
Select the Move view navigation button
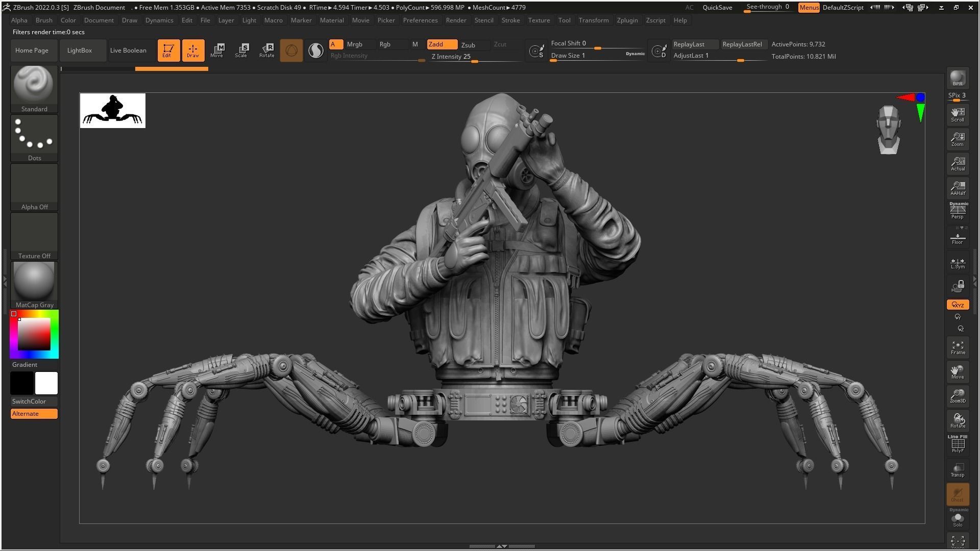point(958,372)
